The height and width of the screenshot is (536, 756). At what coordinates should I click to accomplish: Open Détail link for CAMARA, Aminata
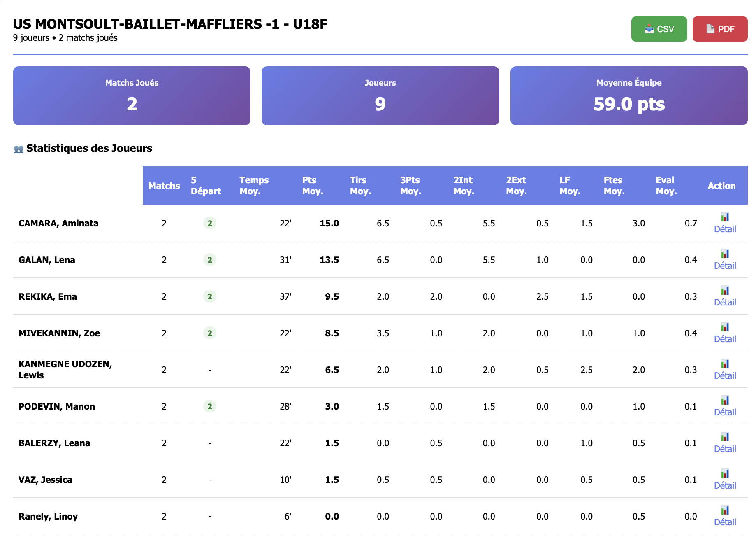[x=725, y=229]
